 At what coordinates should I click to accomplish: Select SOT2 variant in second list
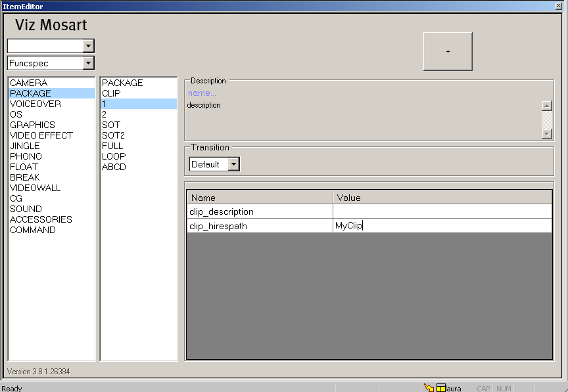click(113, 135)
